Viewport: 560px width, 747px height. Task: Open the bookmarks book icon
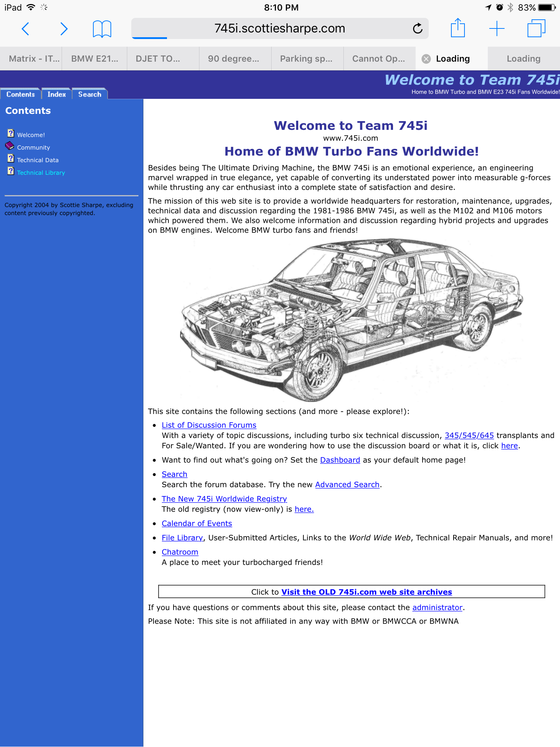pos(102,29)
